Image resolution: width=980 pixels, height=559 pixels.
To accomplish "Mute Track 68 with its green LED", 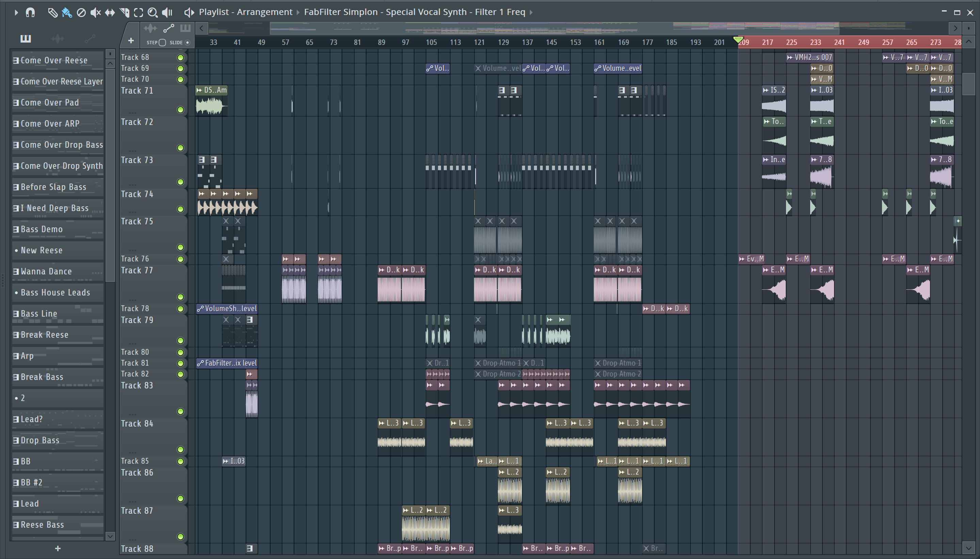I will coord(180,58).
